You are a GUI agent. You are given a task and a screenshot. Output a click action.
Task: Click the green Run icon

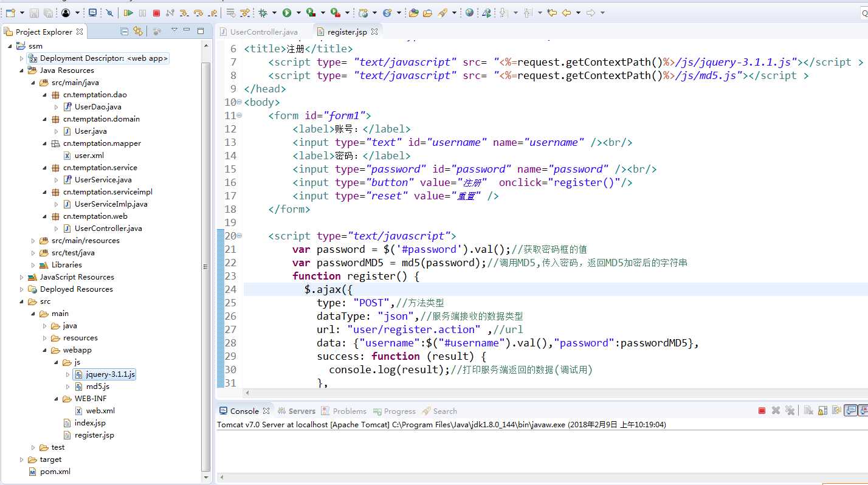pyautogui.click(x=286, y=13)
